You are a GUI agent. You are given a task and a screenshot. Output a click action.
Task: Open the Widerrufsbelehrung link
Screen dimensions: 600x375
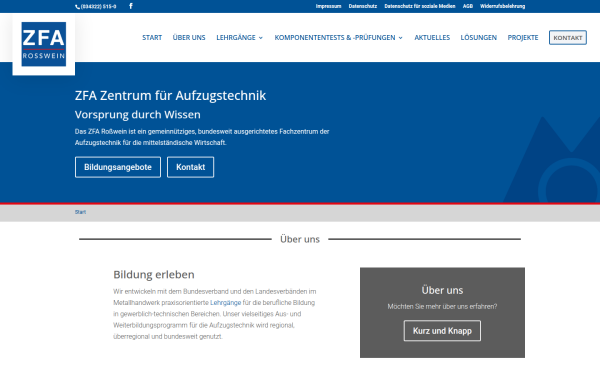pyautogui.click(x=502, y=6)
